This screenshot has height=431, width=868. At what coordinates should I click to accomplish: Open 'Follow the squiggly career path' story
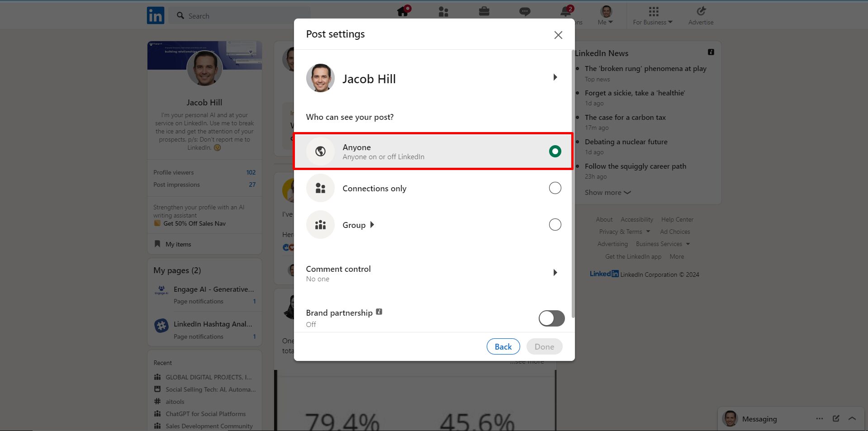click(x=636, y=166)
